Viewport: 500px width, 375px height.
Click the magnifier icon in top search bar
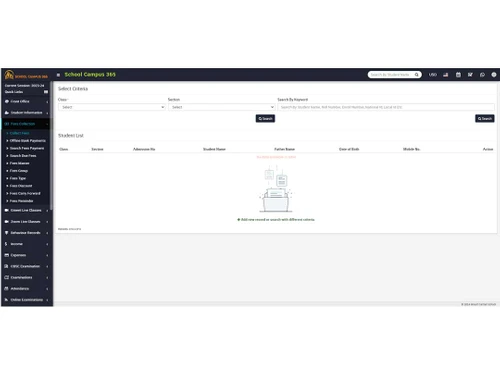click(416, 75)
